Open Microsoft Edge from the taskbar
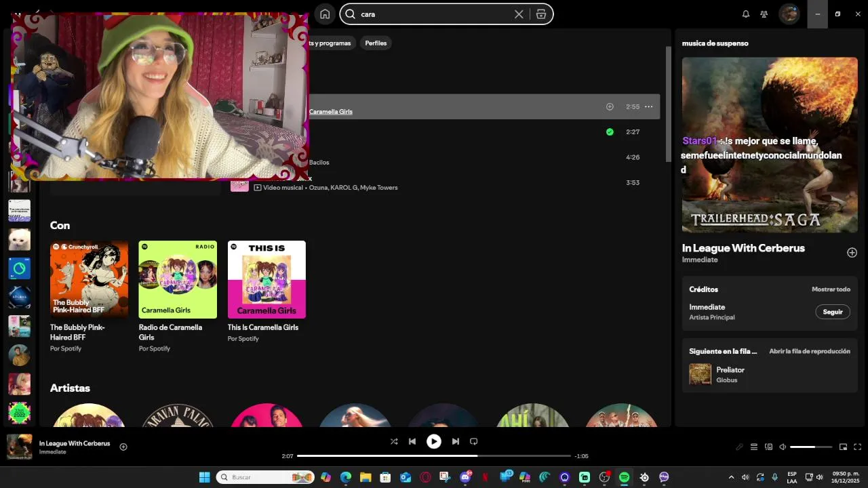The image size is (868, 488). pos(346,477)
